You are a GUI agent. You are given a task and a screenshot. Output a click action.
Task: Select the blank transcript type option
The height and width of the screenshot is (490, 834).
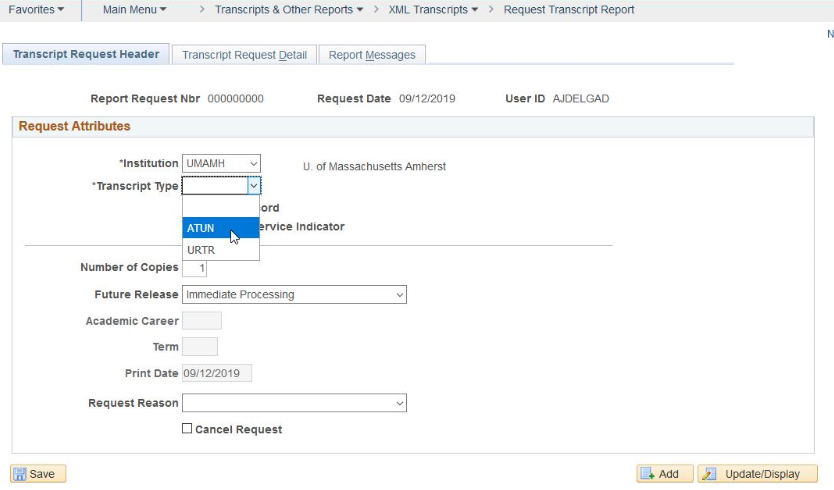(x=220, y=206)
